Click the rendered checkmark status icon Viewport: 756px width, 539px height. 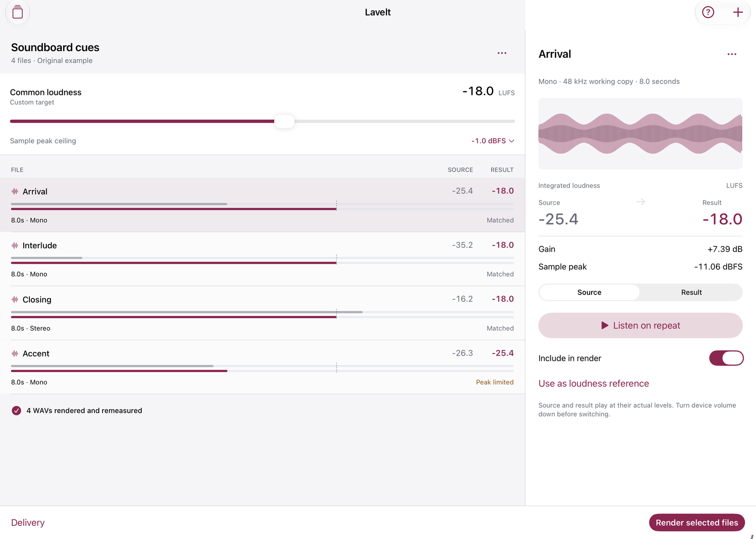point(17,410)
